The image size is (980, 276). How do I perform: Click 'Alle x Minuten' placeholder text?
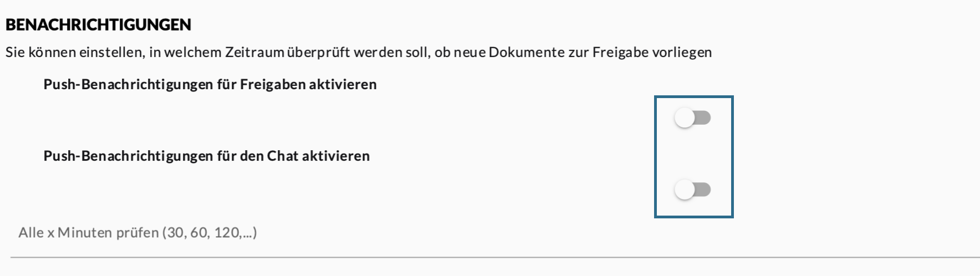[88, 233]
